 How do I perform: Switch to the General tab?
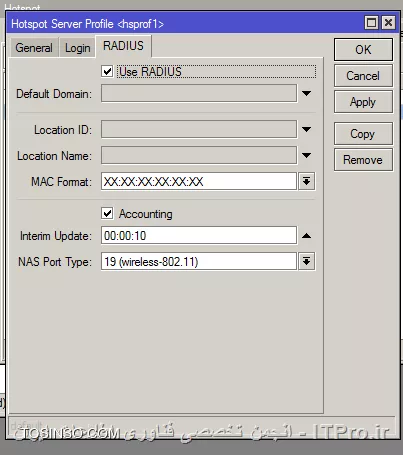tap(34, 48)
